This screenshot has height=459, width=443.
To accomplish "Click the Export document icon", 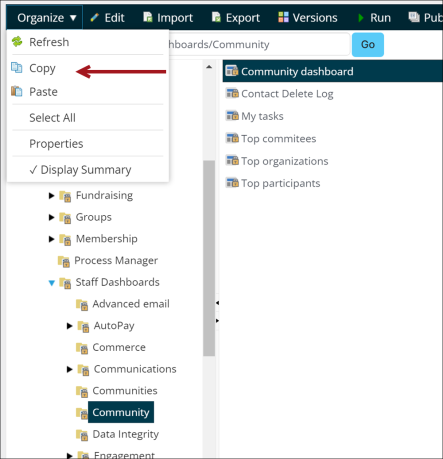I will pyautogui.click(x=216, y=17).
